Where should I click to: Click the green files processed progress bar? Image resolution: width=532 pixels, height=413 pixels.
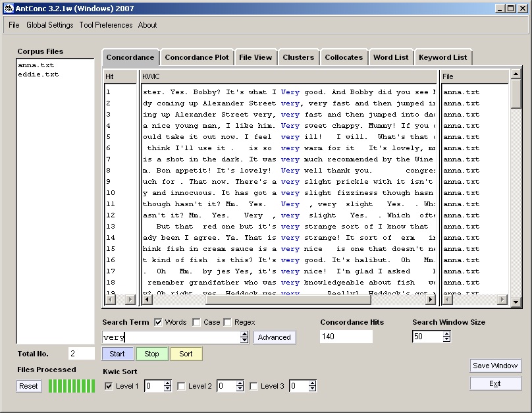[x=72, y=386]
